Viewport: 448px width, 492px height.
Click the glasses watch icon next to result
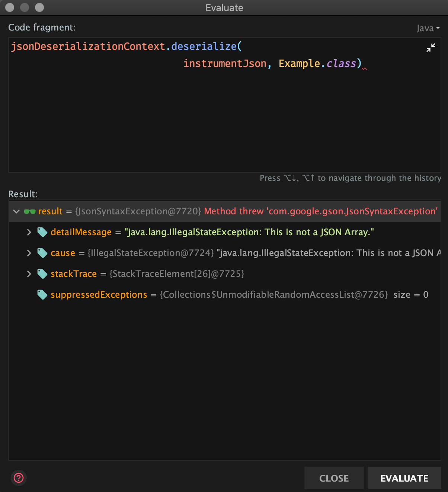coord(30,211)
